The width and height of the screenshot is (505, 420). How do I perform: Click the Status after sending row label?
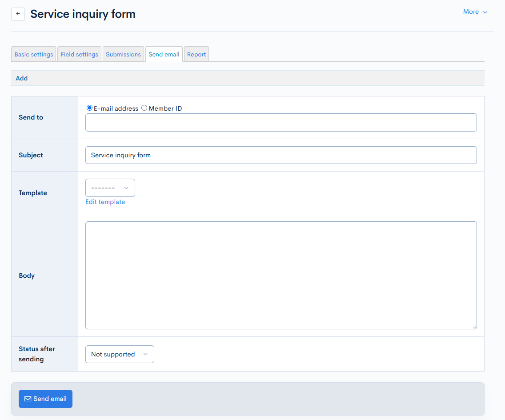(x=37, y=354)
